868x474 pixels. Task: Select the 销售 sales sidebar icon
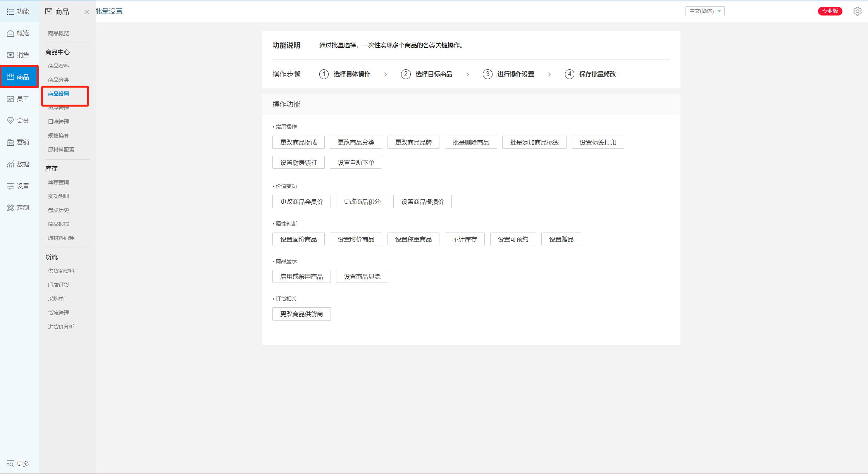click(10, 55)
